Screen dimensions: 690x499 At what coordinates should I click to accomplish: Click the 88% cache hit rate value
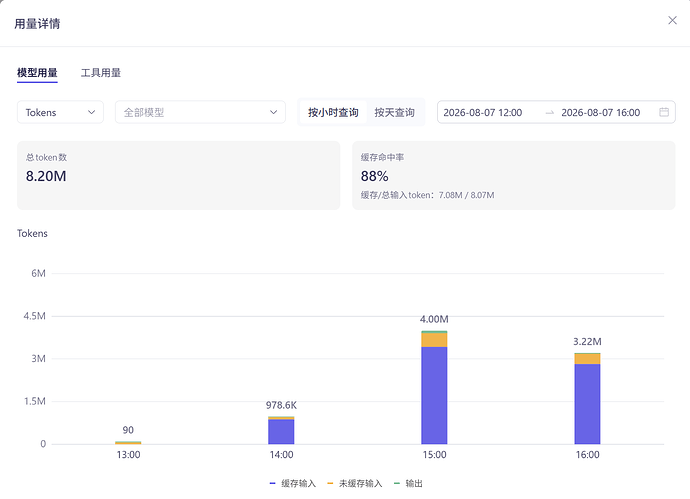click(374, 176)
